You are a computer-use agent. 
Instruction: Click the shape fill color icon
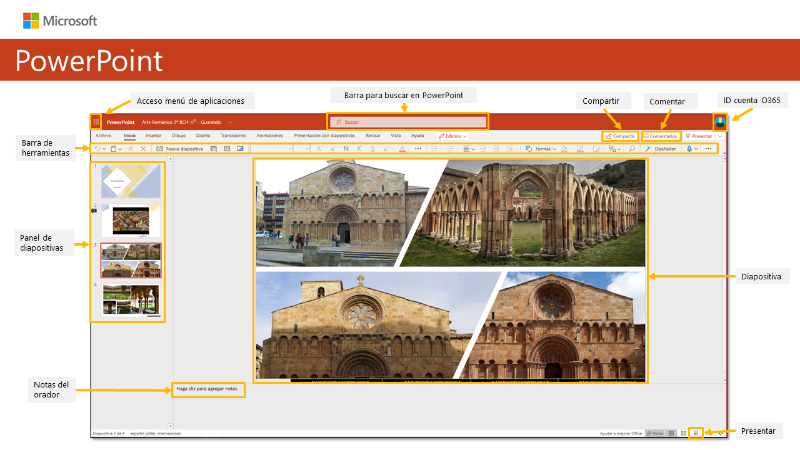564,148
